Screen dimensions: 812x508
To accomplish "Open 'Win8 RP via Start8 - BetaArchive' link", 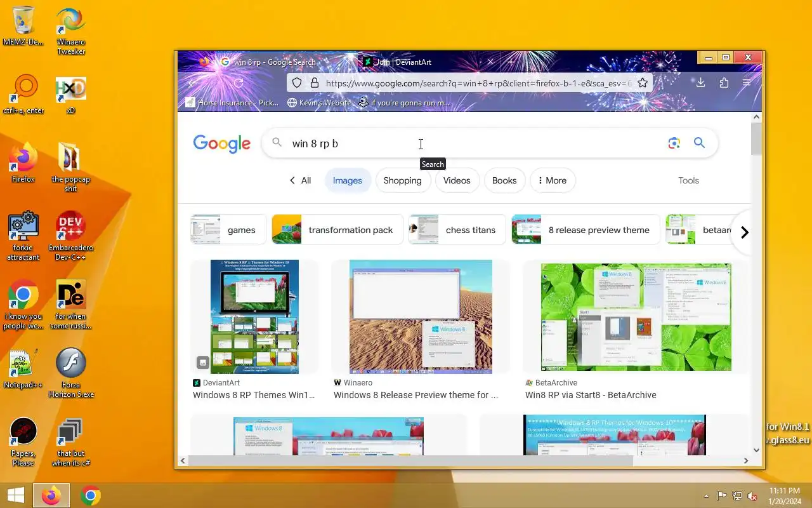I will click(x=591, y=395).
